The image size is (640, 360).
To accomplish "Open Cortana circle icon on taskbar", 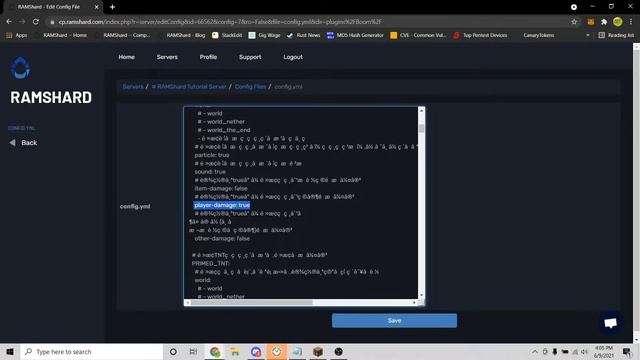I will tap(173, 351).
